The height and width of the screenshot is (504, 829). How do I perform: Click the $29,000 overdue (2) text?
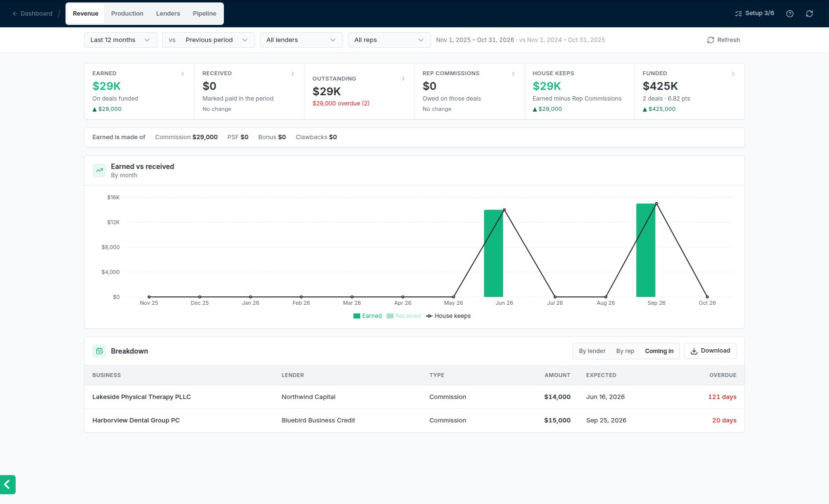tap(341, 104)
